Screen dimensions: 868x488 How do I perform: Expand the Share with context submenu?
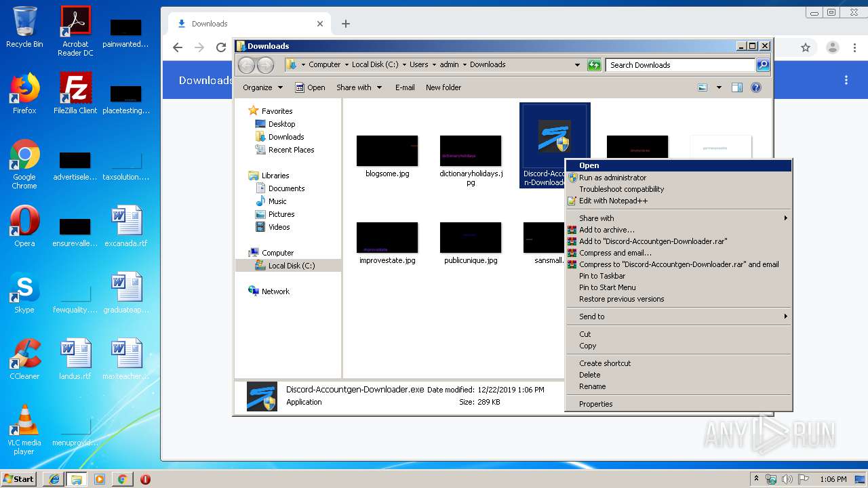678,218
